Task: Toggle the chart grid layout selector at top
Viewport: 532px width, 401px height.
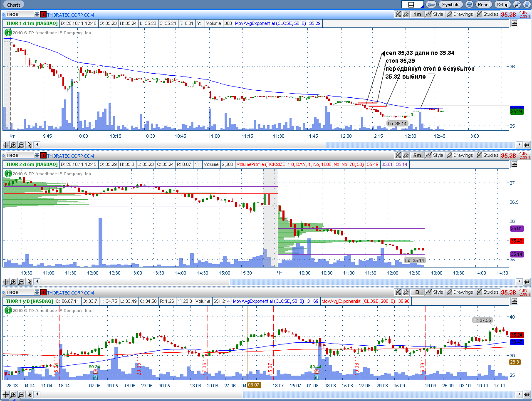Action: [x=412, y=5]
